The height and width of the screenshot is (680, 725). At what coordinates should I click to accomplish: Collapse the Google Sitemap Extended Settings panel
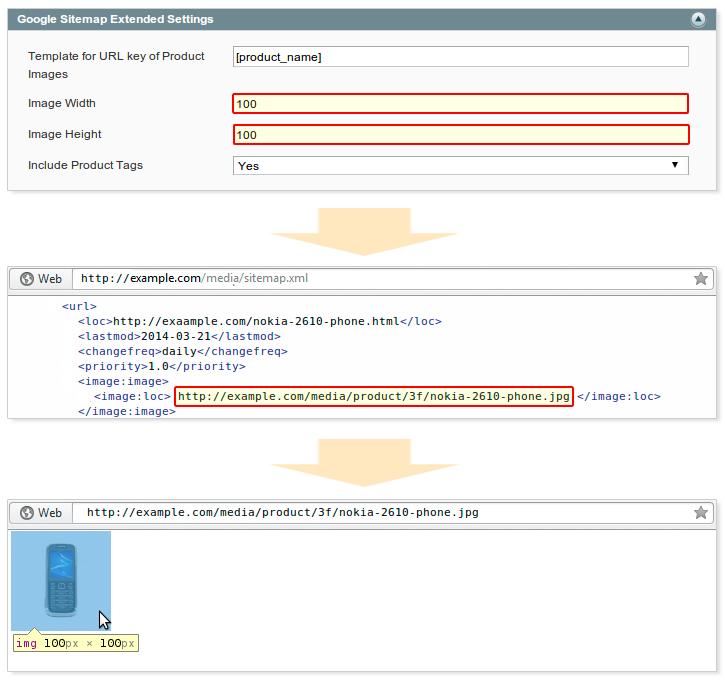697,19
